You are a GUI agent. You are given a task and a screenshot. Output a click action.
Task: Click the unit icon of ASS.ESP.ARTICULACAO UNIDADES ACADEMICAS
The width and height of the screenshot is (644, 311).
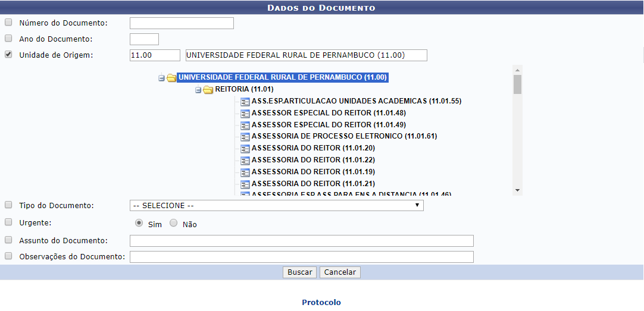click(x=245, y=101)
